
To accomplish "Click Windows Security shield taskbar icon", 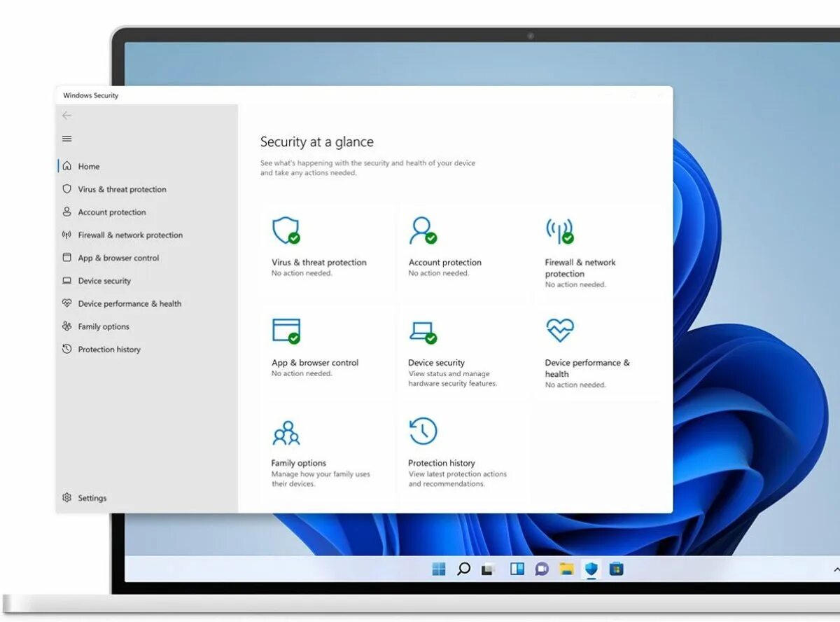I will pyautogui.click(x=591, y=569).
